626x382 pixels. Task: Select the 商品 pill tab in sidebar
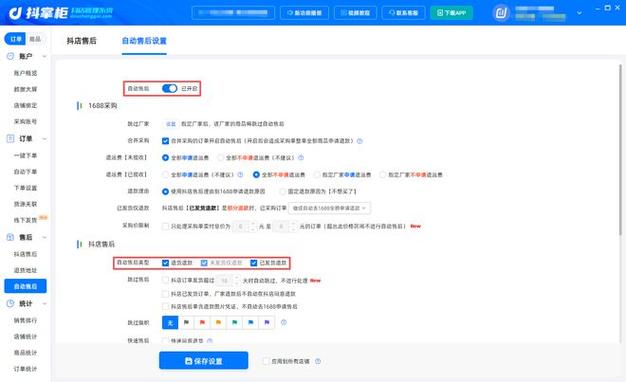pos(35,39)
